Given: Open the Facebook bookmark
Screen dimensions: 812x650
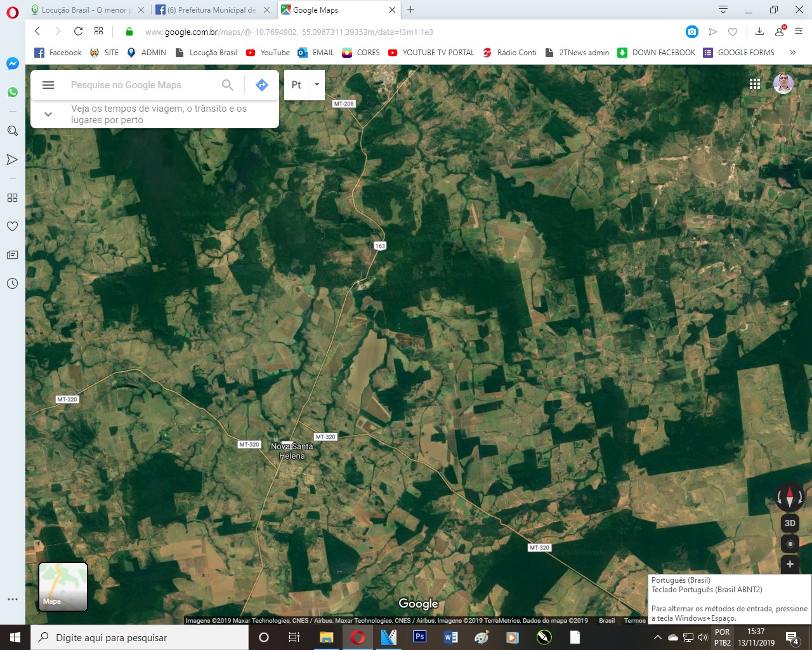Looking at the screenshot, I should [58, 53].
